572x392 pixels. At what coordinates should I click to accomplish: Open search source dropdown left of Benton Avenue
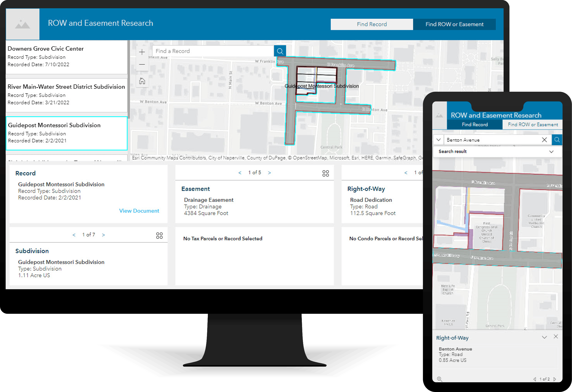point(438,140)
